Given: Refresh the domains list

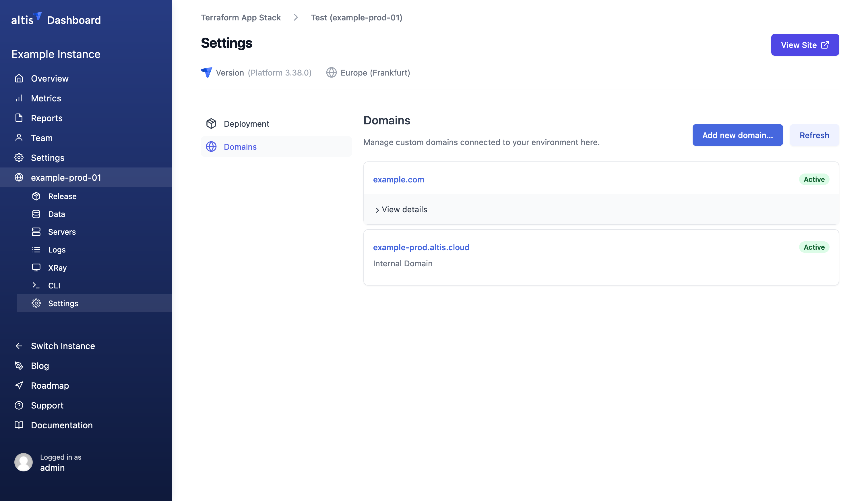Looking at the screenshot, I should tap(814, 135).
